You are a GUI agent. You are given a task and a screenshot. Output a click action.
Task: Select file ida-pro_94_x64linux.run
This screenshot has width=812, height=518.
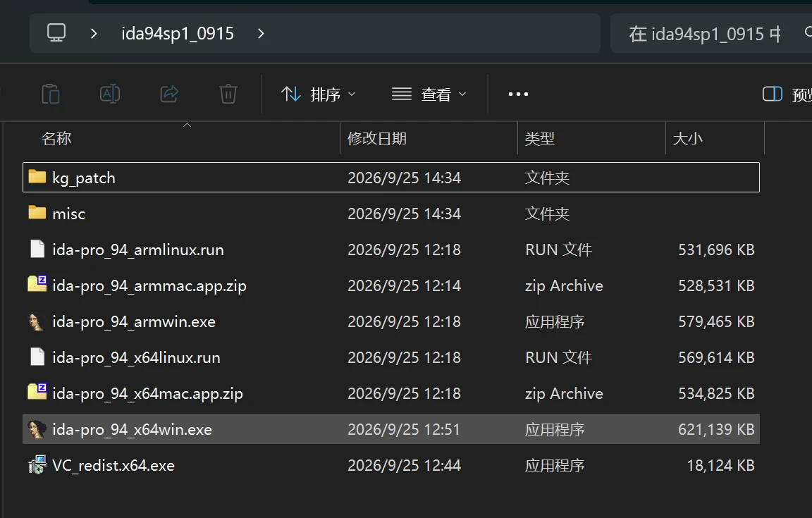pyautogui.click(x=136, y=357)
